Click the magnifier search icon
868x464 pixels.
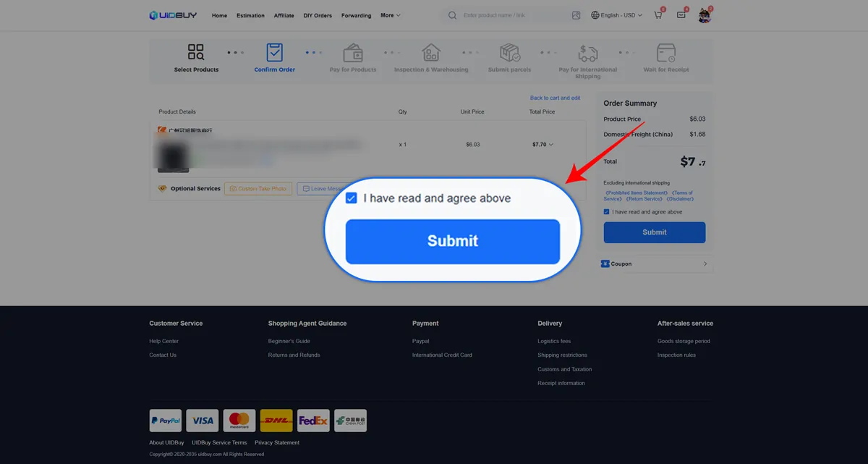click(x=452, y=15)
